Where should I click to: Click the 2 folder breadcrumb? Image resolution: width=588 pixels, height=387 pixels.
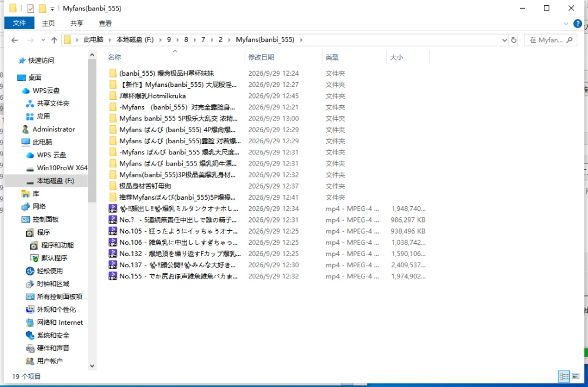pos(220,40)
